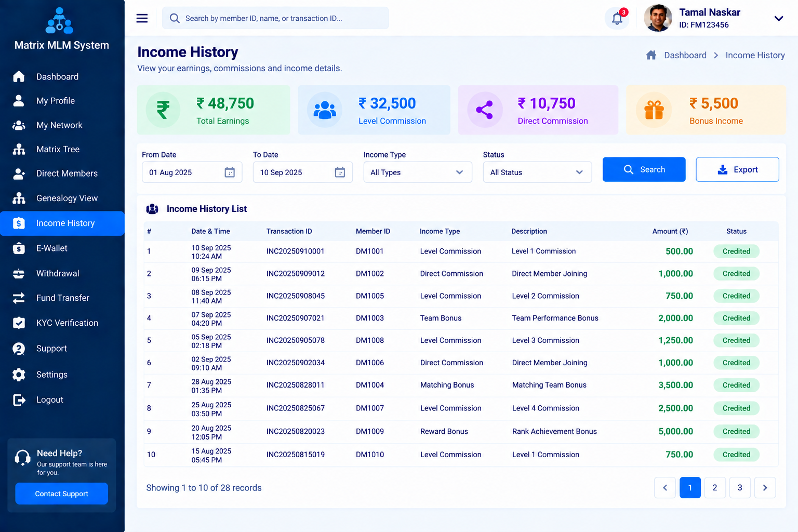The width and height of the screenshot is (798, 532).
Task: Open My Network in sidebar
Action: point(62,125)
